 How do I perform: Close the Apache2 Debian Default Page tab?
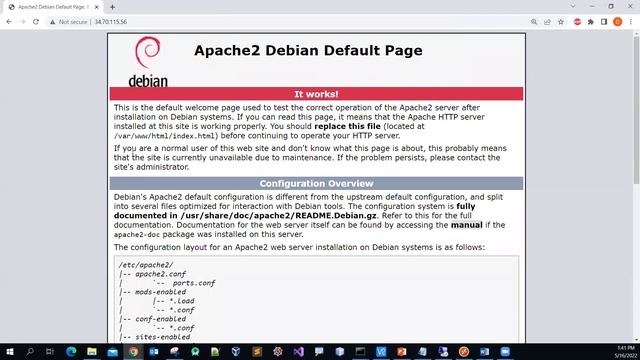pyautogui.click(x=97, y=7)
